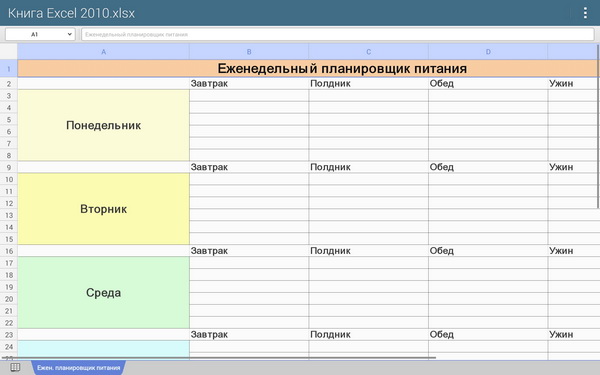Select column C header
This screenshot has width=600, height=375.
click(368, 52)
